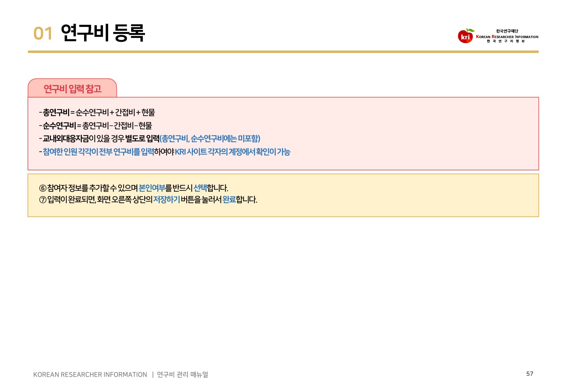Click the line about 교내외대응자금 별도로 입력
The image size is (567, 392).
coord(150,139)
